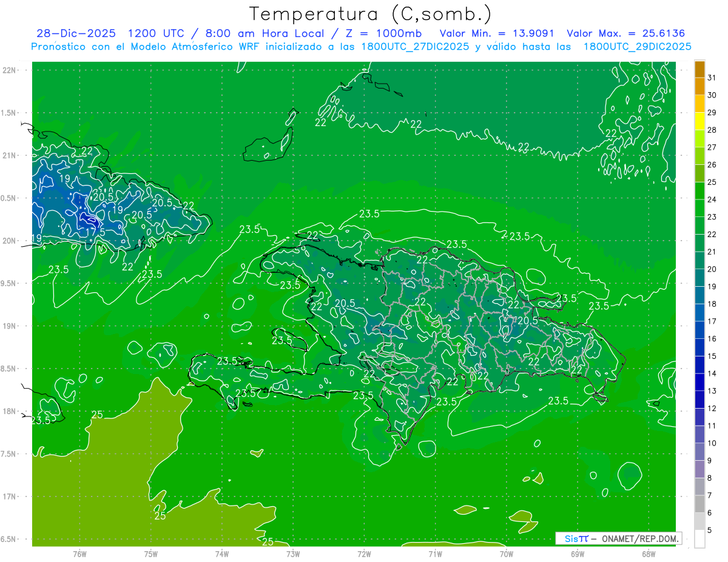This screenshot has height=562, width=728.
Task: Click legend value '7' on color scale
Action: click(710, 495)
